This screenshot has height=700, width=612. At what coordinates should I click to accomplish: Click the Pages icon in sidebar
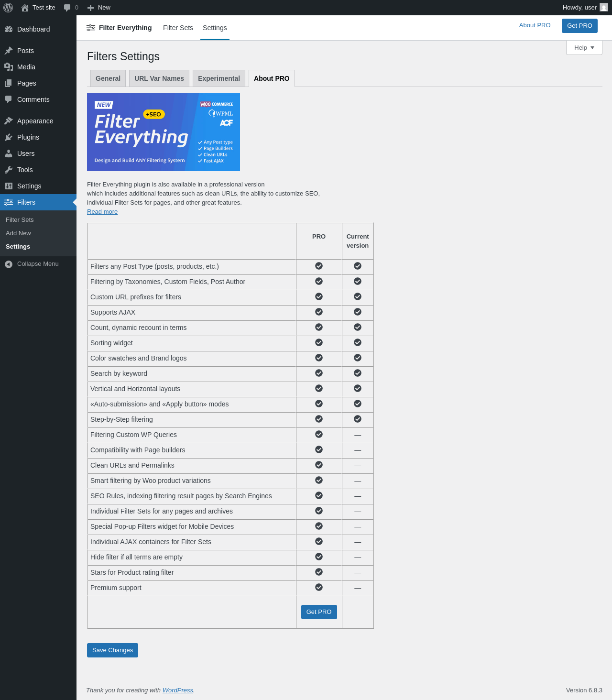(x=9, y=83)
